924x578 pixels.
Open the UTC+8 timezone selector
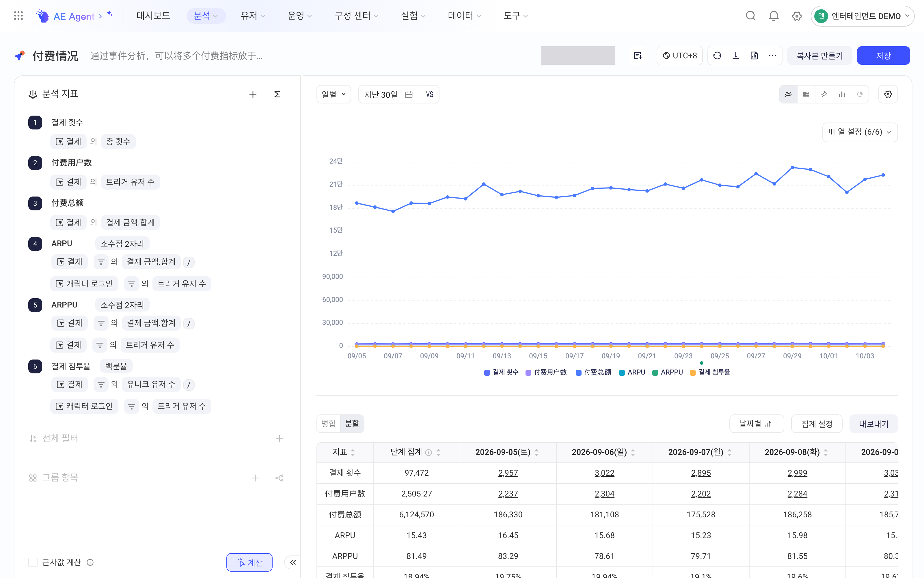click(680, 56)
